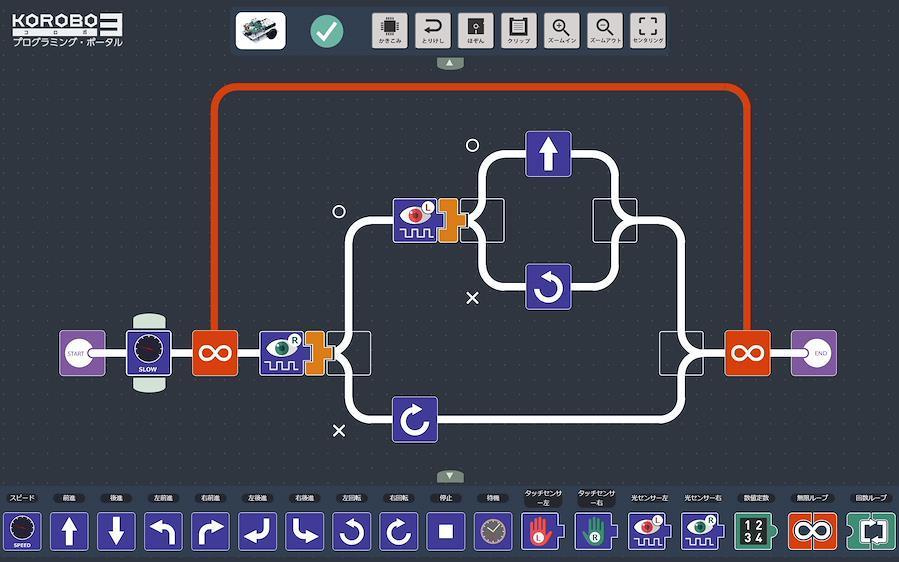Viewport: 899px width, 562px height.
Task: Toggle the green checkmark status button
Action: click(x=326, y=31)
